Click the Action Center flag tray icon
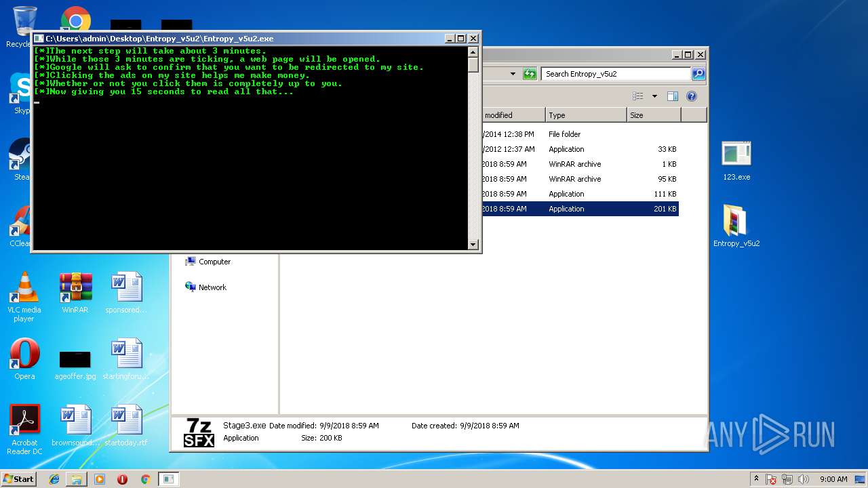The height and width of the screenshot is (488, 868). tap(771, 479)
